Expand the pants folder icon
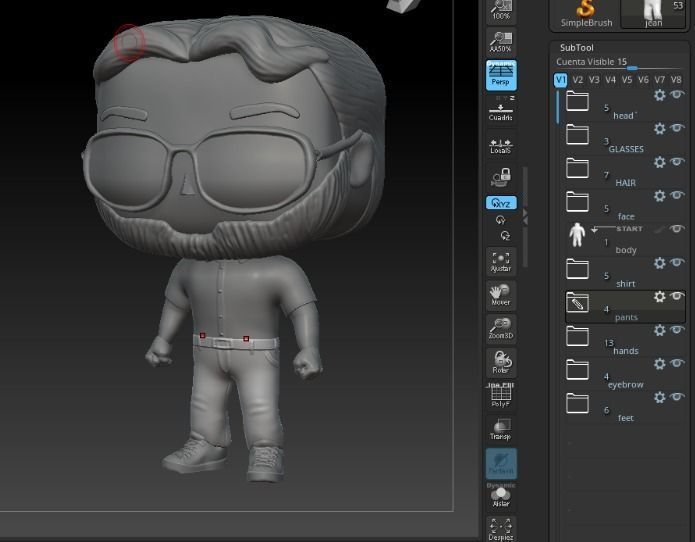 coord(577,303)
